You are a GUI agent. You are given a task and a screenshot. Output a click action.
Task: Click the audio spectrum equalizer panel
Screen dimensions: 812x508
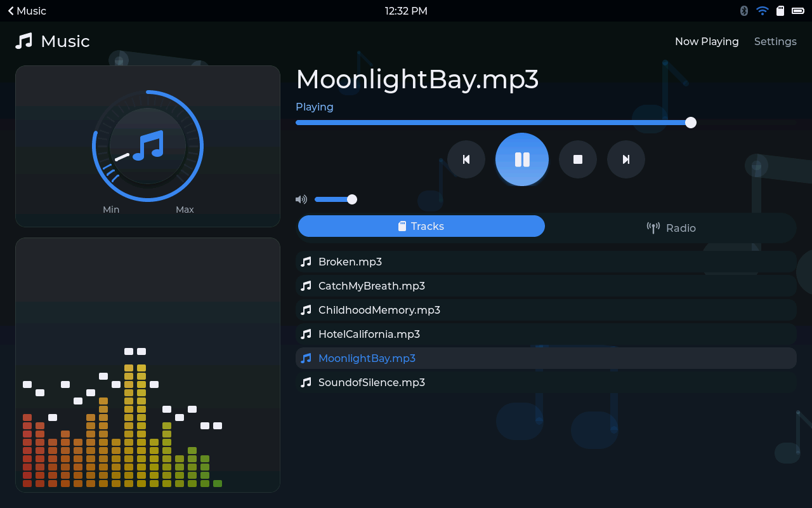(x=148, y=365)
